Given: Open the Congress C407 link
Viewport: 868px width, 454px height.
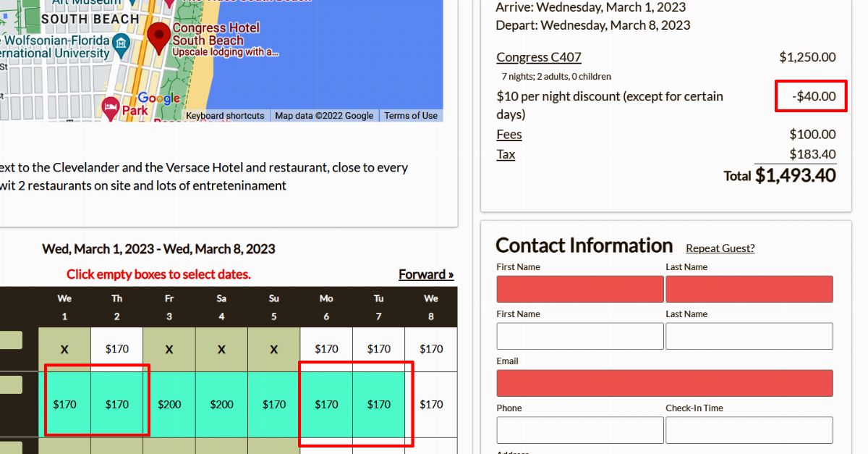Looking at the screenshot, I should [x=539, y=57].
